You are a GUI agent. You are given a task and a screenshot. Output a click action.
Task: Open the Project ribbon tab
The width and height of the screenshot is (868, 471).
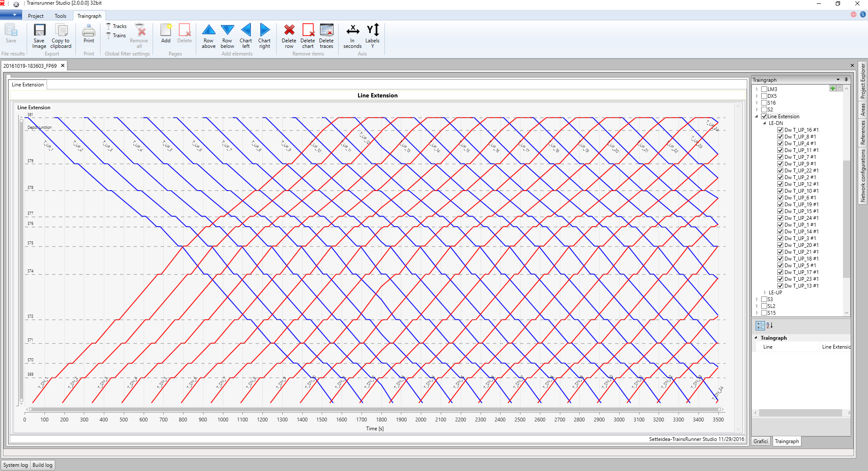point(36,16)
